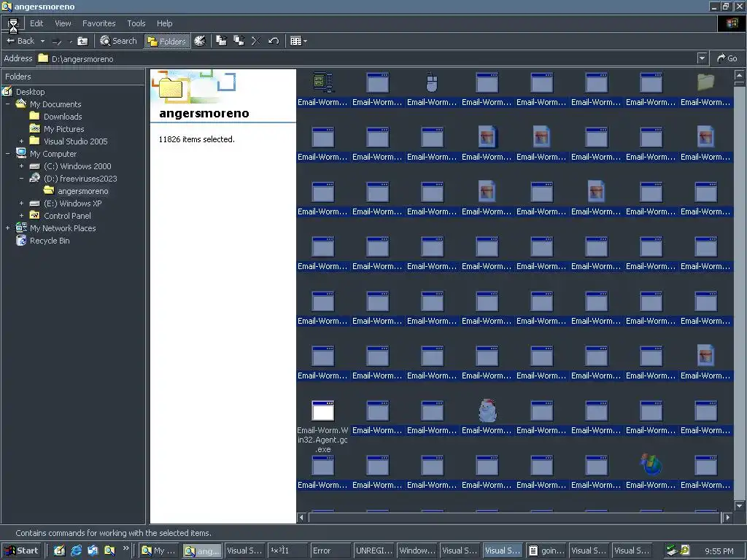This screenshot has width=747, height=560.
Task: Select Control Panel in the tree
Action: click(67, 216)
